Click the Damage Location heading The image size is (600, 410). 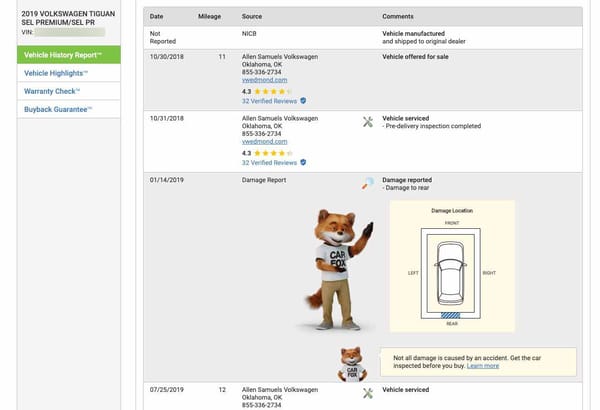pyautogui.click(x=452, y=211)
